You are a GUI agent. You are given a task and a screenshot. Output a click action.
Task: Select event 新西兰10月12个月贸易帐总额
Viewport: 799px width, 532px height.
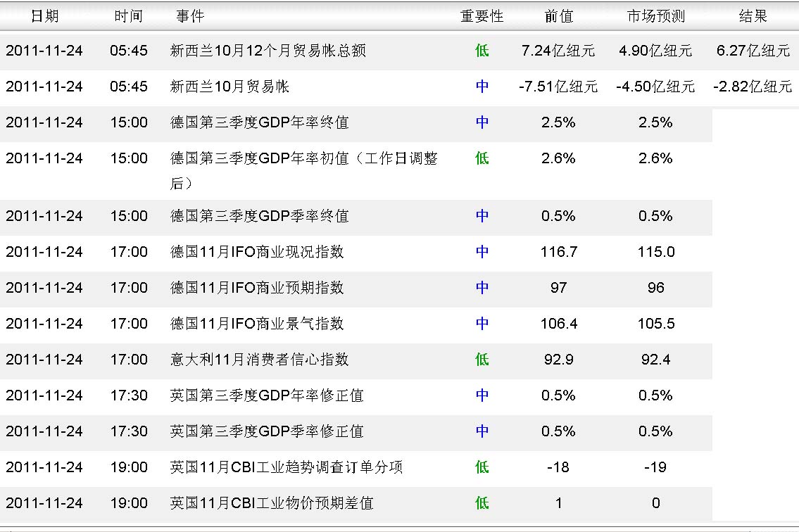click(x=268, y=51)
